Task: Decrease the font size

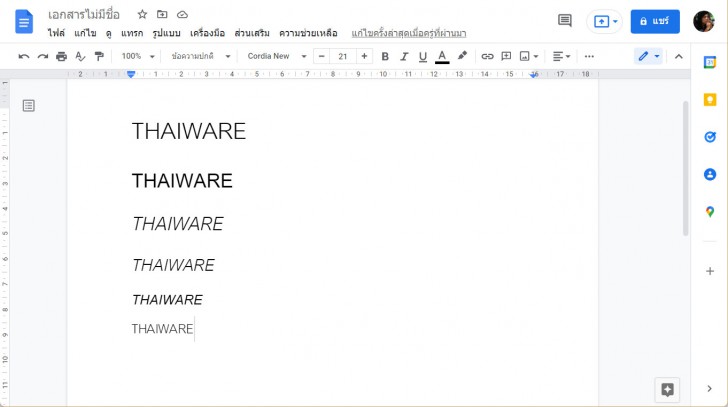Action: coord(321,56)
